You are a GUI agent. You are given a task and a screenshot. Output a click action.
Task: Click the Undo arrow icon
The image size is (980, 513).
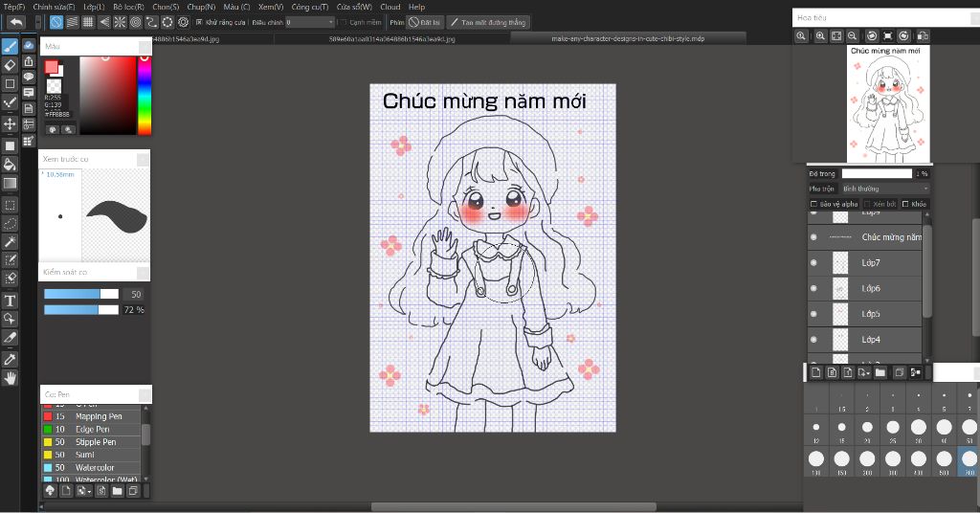click(x=16, y=23)
